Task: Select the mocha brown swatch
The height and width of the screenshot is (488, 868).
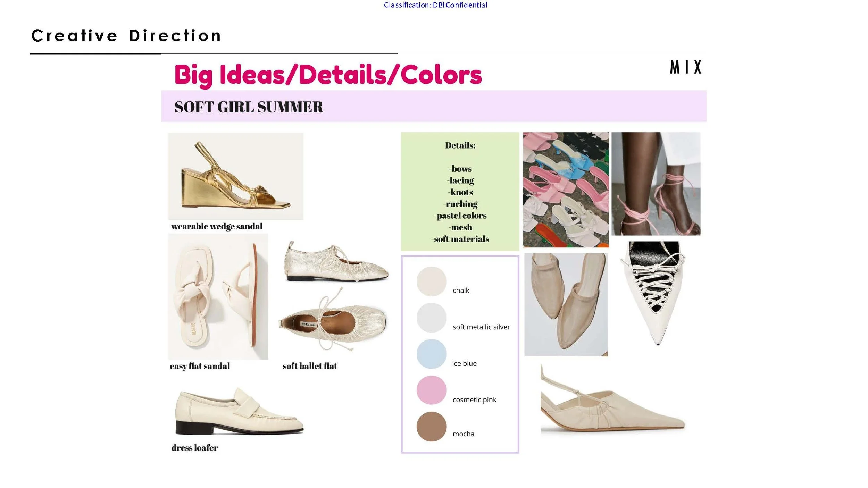Action: click(x=431, y=427)
